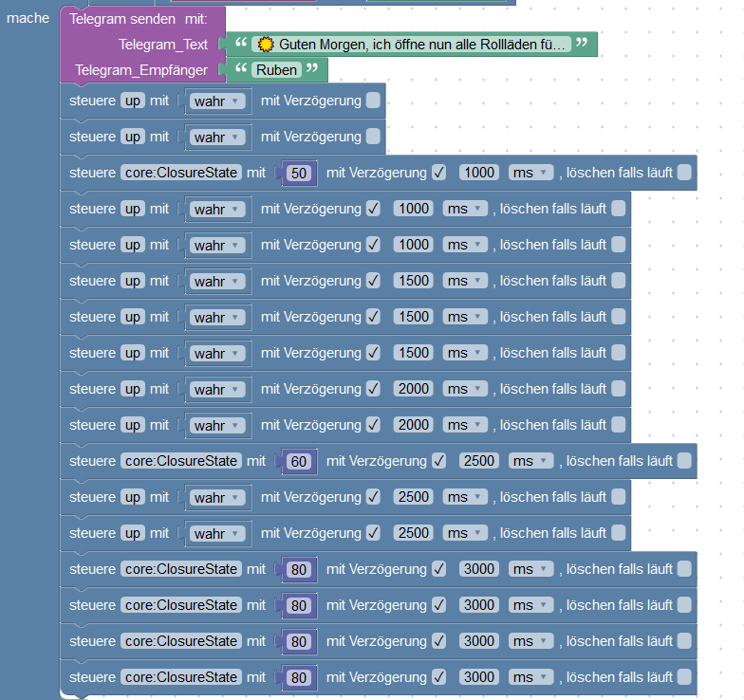Edit the 2000 delay in the first 2000 ms block
The width and height of the screenshot is (744, 700).
pyautogui.click(x=414, y=389)
